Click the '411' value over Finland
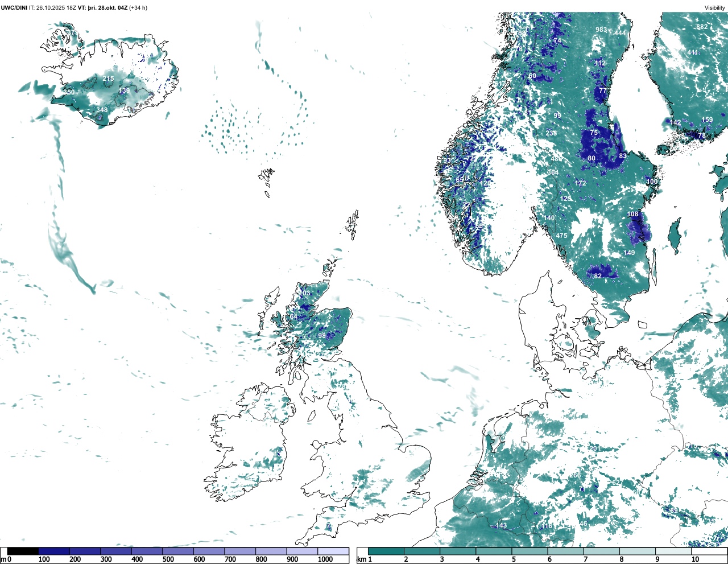The width and height of the screenshot is (728, 564). click(x=693, y=52)
